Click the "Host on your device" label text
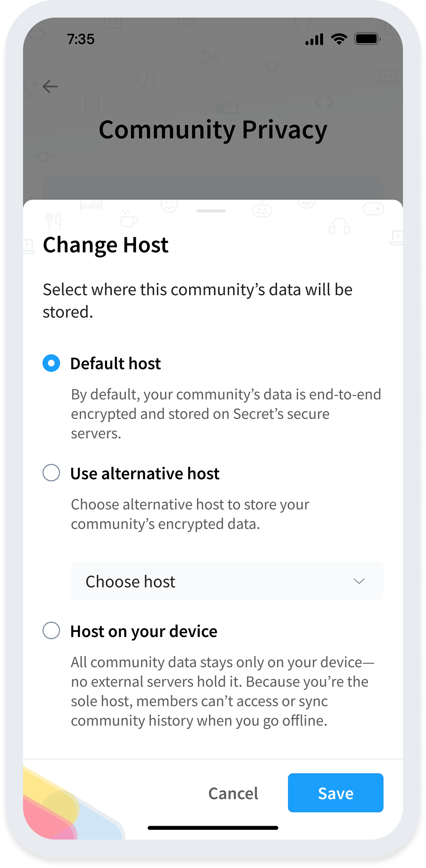Image resolution: width=426 pixels, height=868 pixels. tap(144, 631)
